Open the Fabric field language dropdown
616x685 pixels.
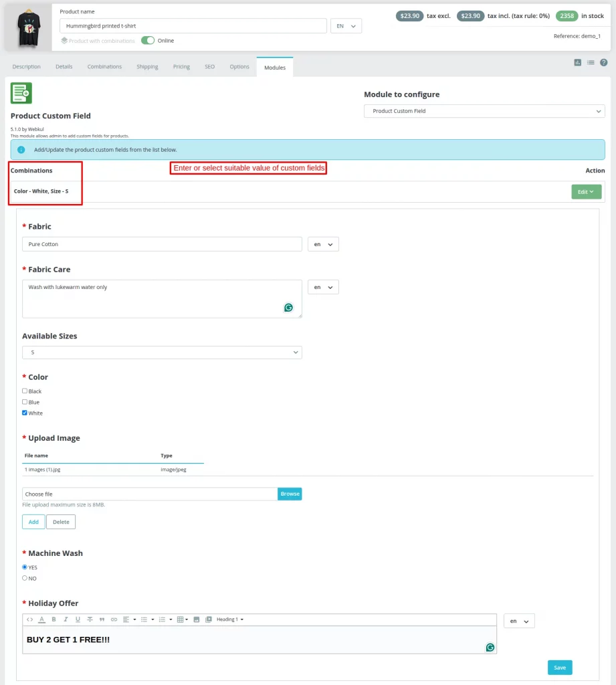coord(323,244)
